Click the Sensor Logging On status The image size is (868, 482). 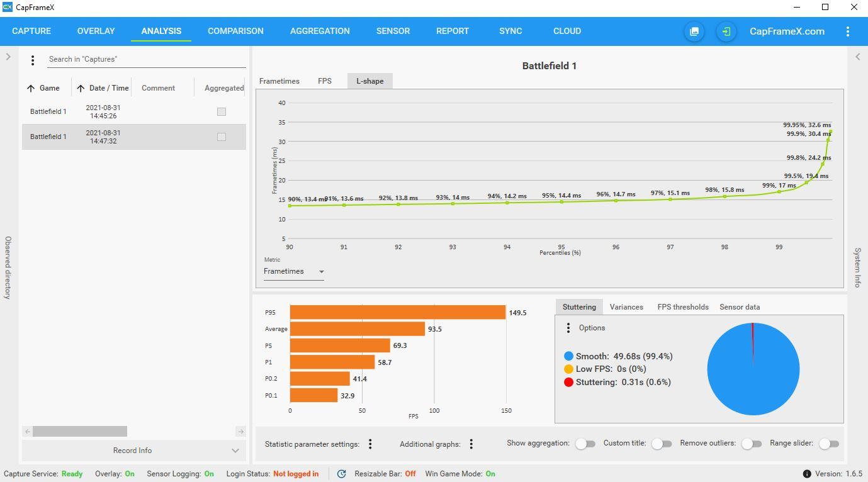(x=209, y=474)
